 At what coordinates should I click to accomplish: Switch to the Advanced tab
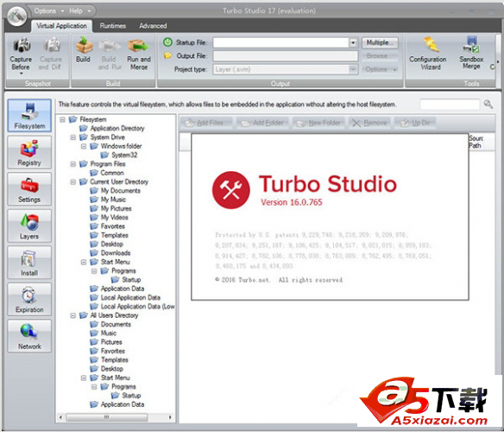point(153,26)
